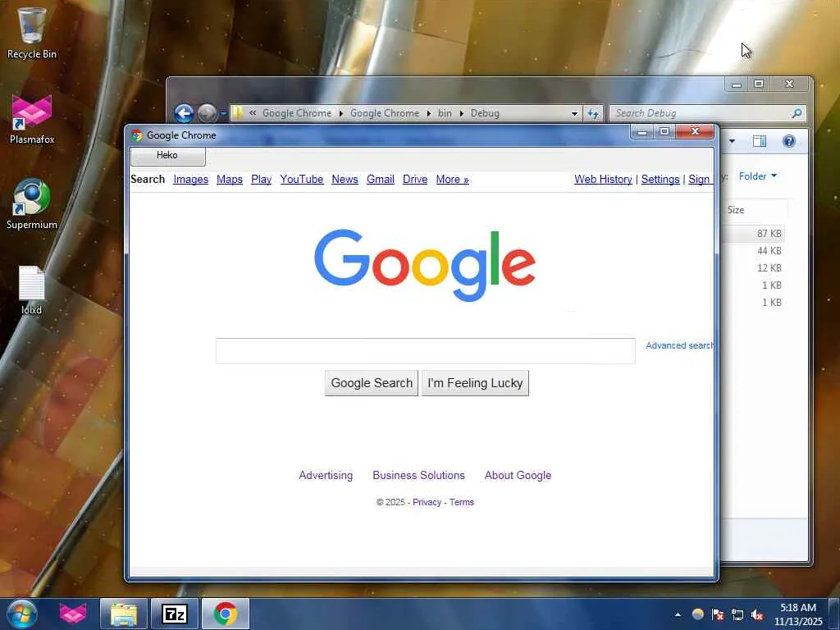Open the Explorer address bar history dropdown

point(574,113)
